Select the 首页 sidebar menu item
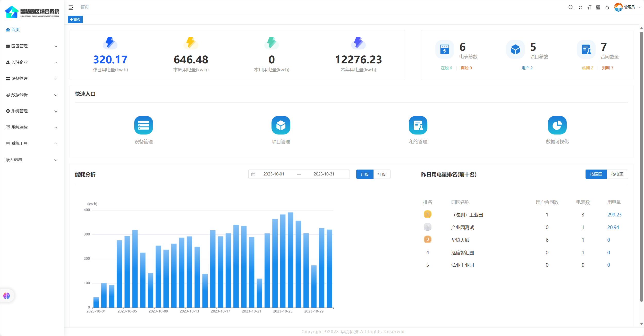Screen dimensions: 644x336 [x=32, y=30]
